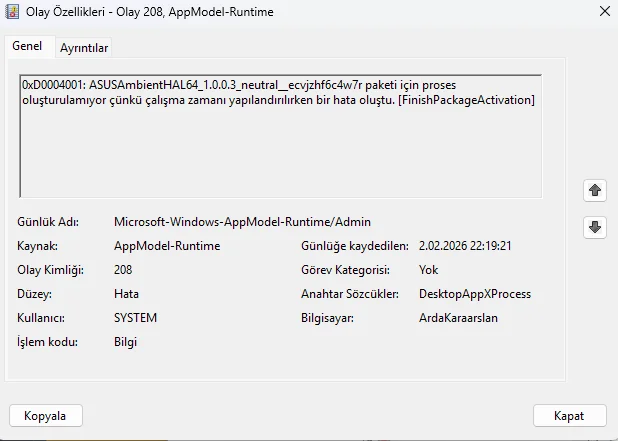Click the Kullanıcı value SYSTEM

136,318
